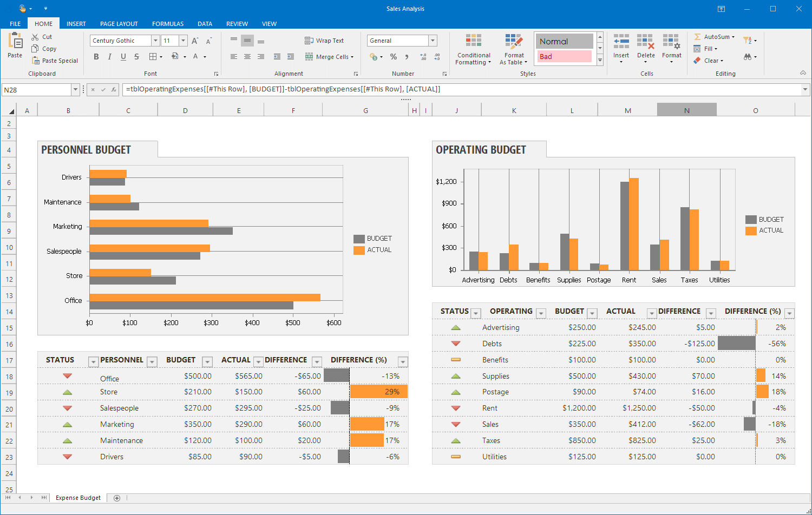Toggle Bold formatting
The height and width of the screenshot is (515, 812).
96,57
